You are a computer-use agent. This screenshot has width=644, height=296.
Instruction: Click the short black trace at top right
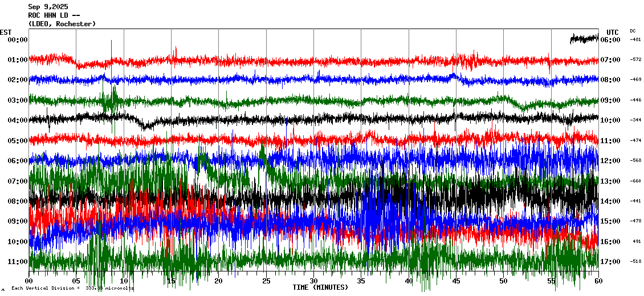(x=584, y=39)
